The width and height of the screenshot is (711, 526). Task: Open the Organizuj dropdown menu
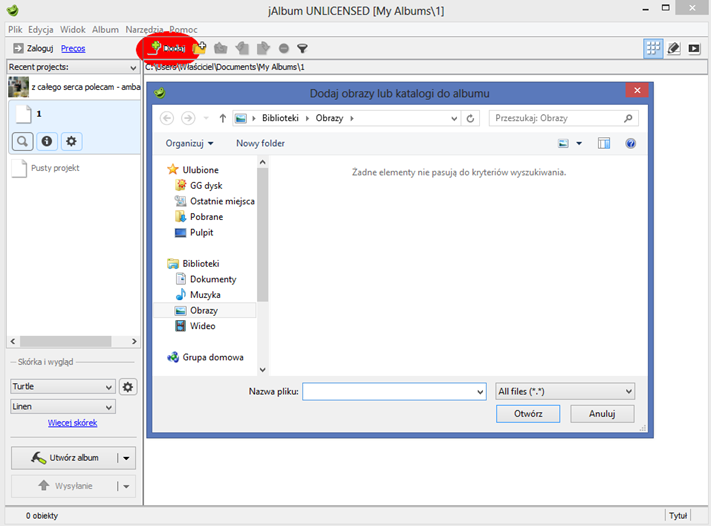click(189, 143)
